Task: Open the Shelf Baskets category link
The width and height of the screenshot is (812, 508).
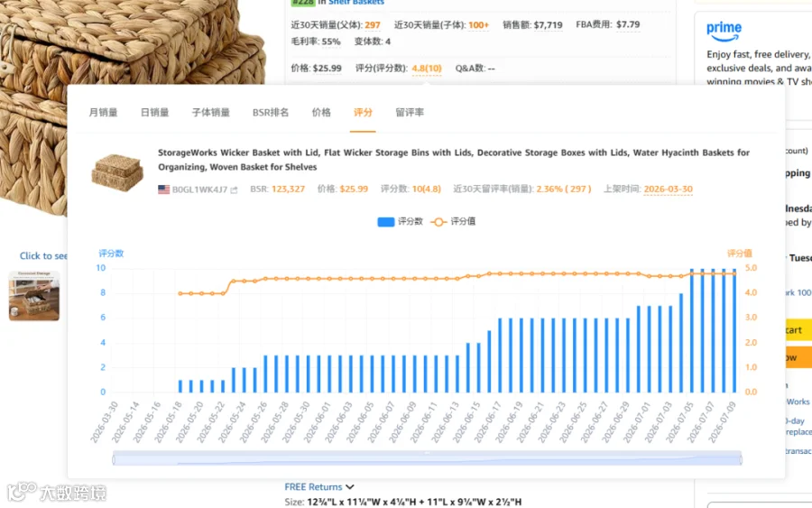Action: tap(356, 2)
